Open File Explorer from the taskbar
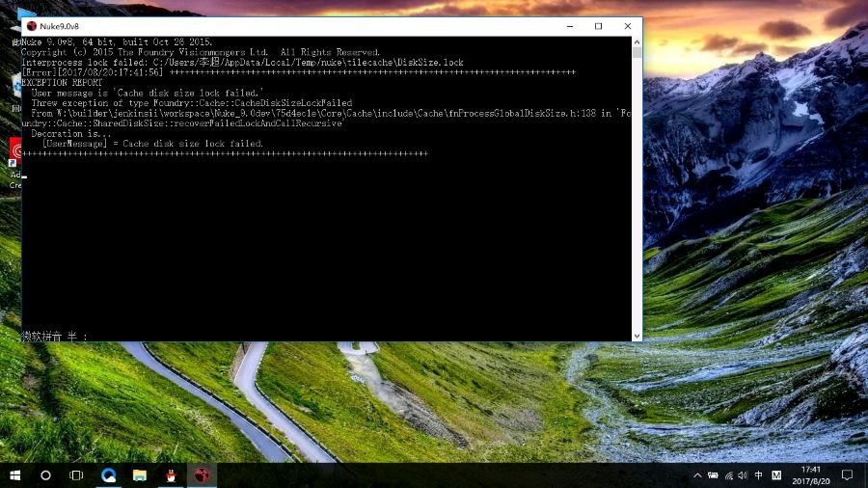The width and height of the screenshot is (868, 488). pyautogui.click(x=140, y=475)
